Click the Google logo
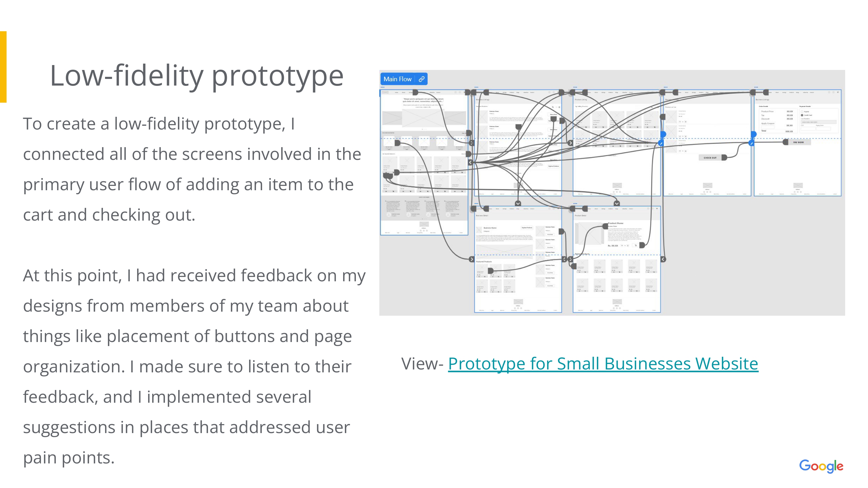 (821, 466)
